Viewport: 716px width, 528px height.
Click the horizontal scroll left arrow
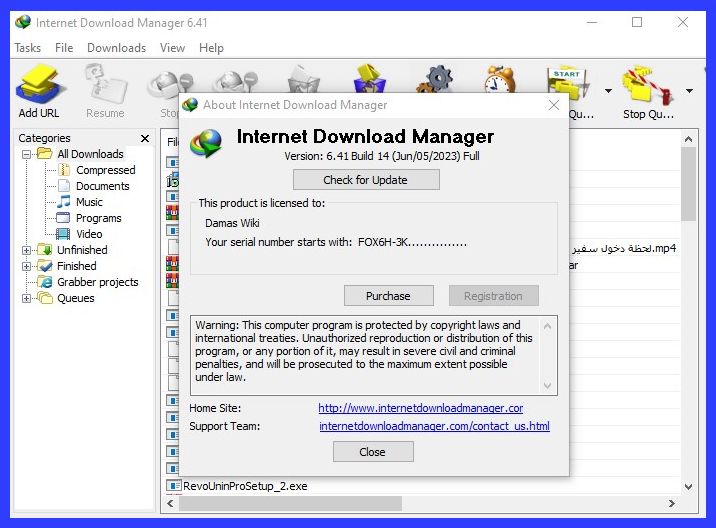(170, 503)
